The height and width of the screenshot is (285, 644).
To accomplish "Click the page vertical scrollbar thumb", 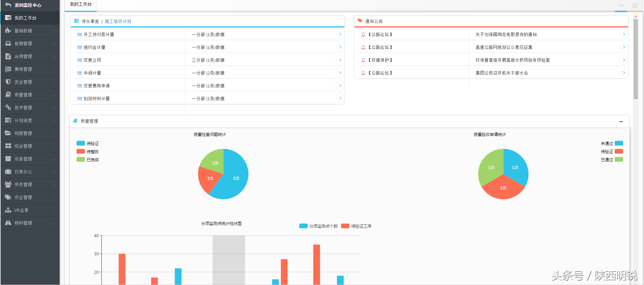I will tap(636, 59).
